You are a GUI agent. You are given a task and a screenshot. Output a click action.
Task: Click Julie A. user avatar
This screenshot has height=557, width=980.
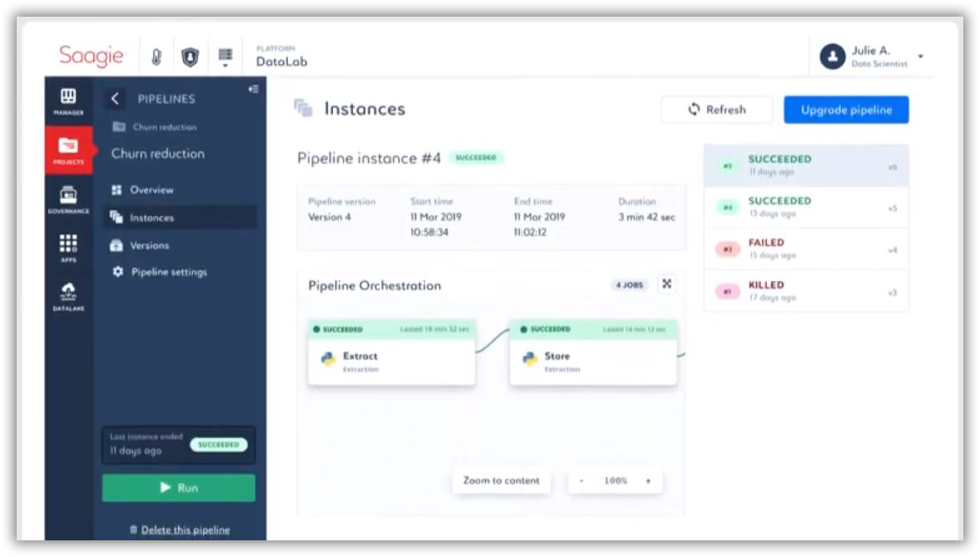pos(832,57)
